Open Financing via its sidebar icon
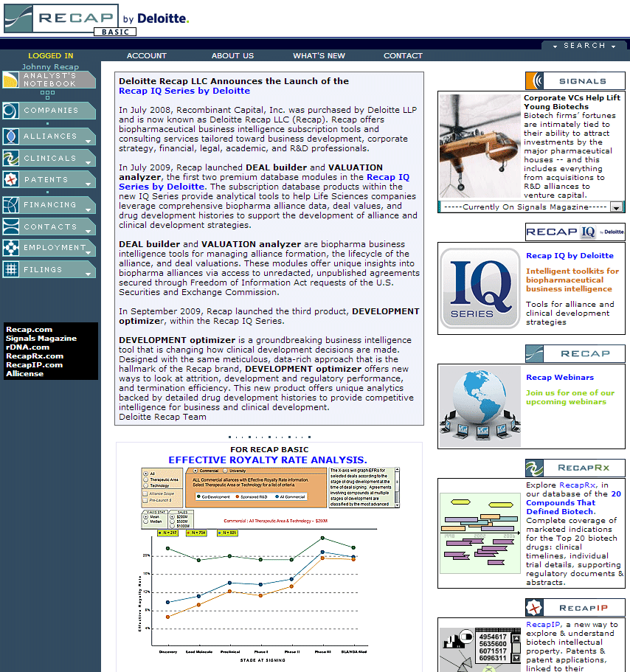This screenshot has height=672, width=630. (10, 205)
